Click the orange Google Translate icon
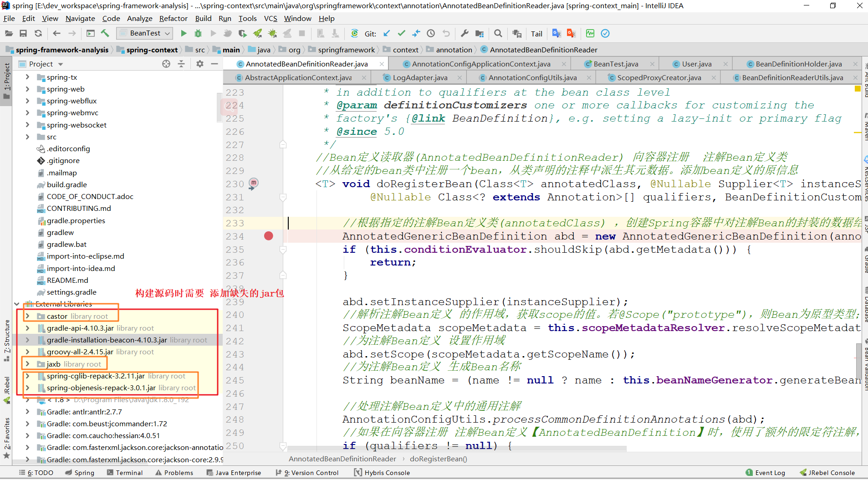868x480 pixels. [571, 33]
